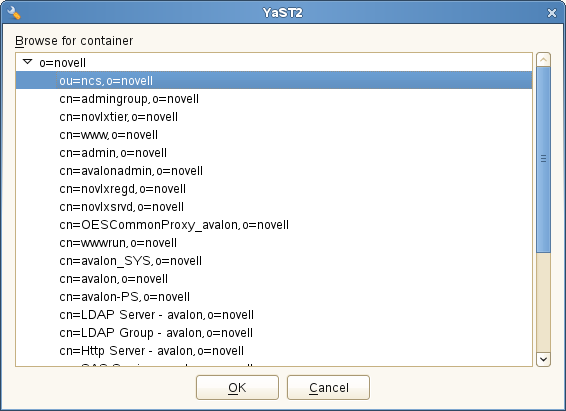Viewport: 566px width, 411px height.
Task: Select cn=wwwrun,o=novell entry
Action: [118, 243]
